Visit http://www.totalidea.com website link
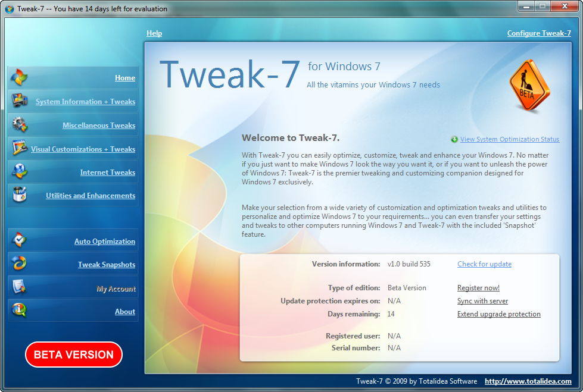The image size is (583, 392). point(528,381)
